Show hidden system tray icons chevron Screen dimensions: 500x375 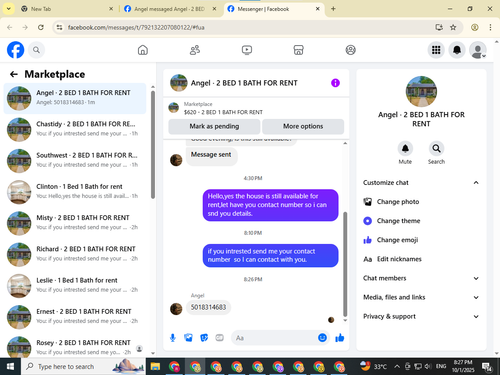pos(397,366)
